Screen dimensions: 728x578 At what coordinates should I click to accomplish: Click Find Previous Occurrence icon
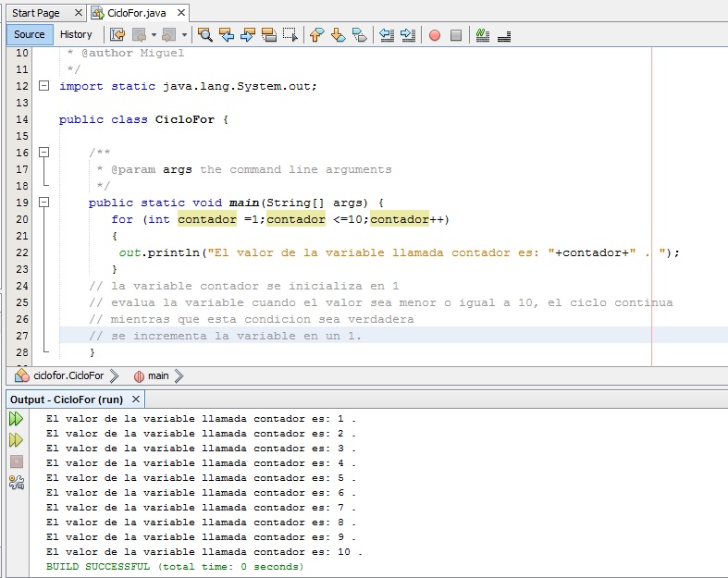pyautogui.click(x=227, y=35)
